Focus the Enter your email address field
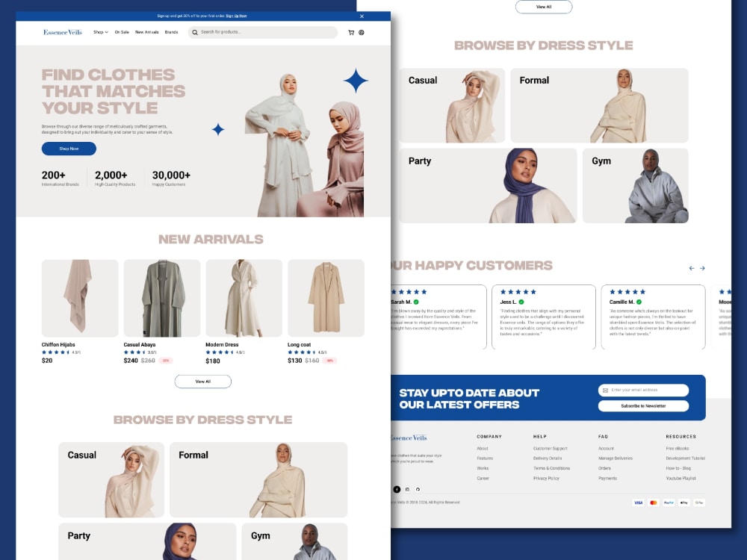 pos(644,391)
